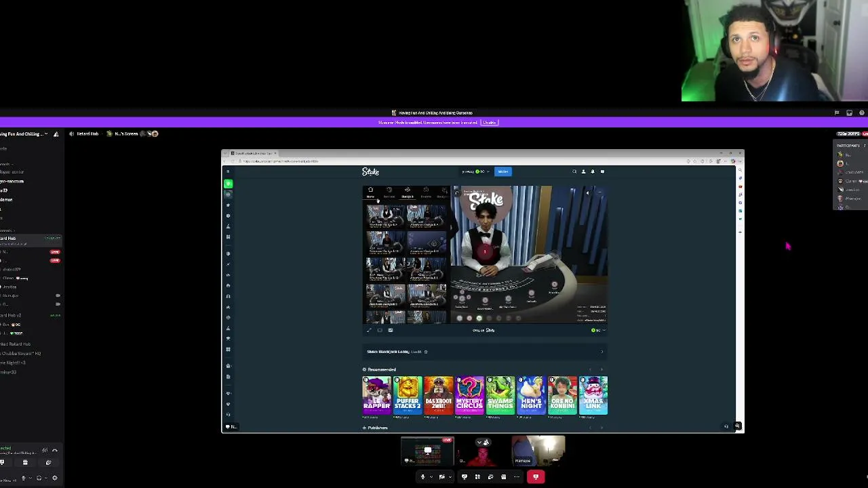
Task: Toggle deafen headphones in Discord user panel
Action: click(39, 478)
